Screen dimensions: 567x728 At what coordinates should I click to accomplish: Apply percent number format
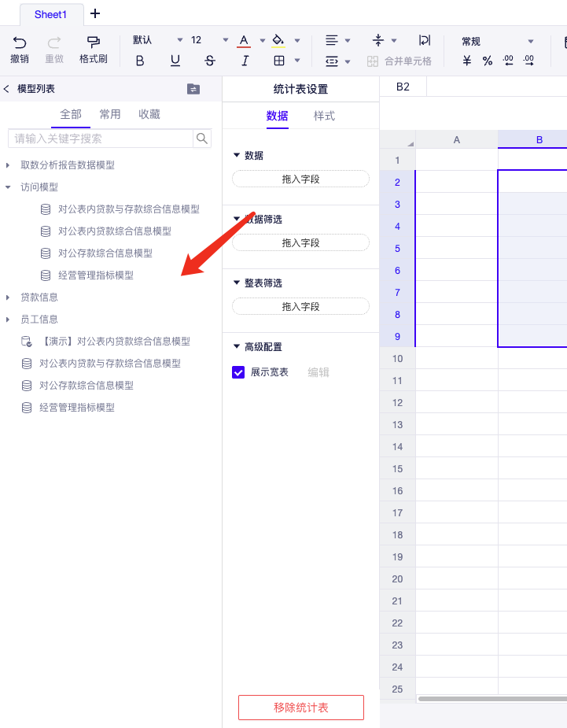point(488,61)
